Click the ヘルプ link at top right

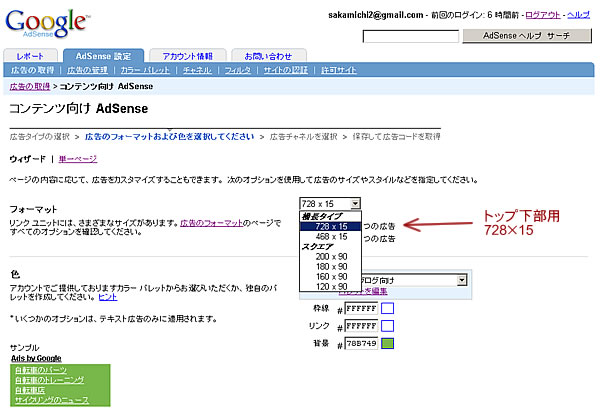(x=579, y=14)
